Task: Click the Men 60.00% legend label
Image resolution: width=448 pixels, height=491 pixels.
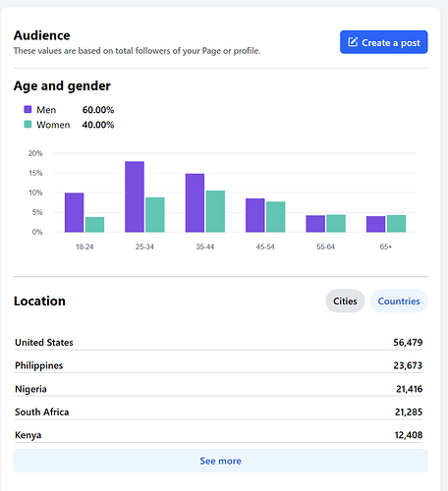Action: [76, 110]
